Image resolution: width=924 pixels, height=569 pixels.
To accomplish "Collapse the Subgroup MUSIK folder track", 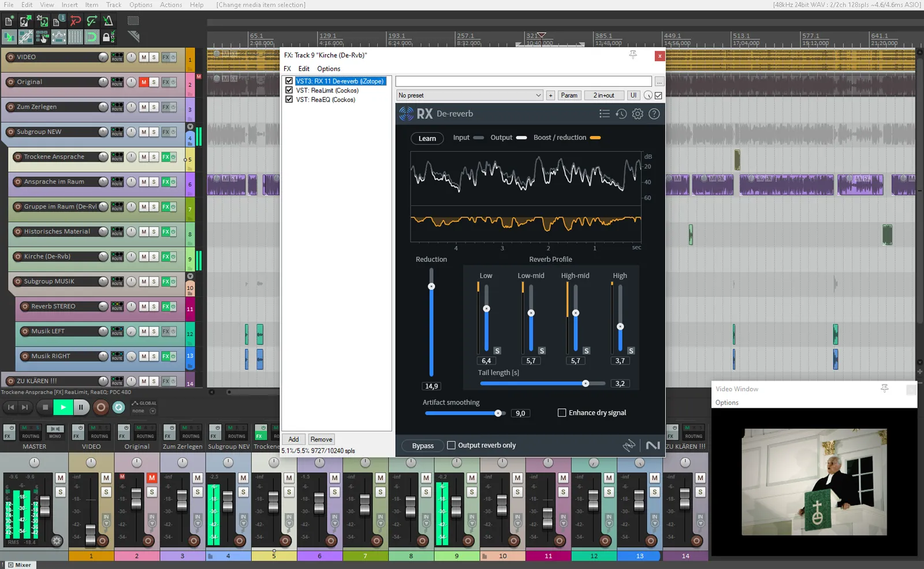I will tap(190, 276).
